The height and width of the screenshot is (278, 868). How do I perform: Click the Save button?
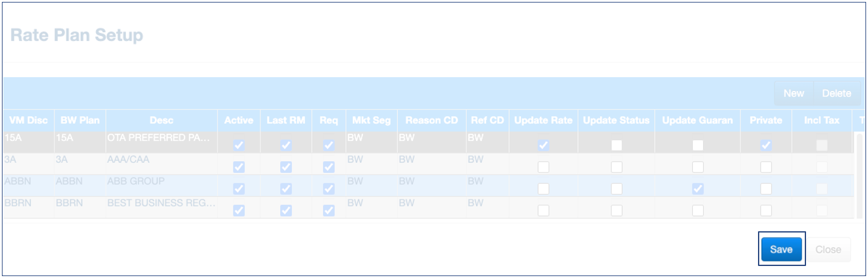(x=781, y=250)
